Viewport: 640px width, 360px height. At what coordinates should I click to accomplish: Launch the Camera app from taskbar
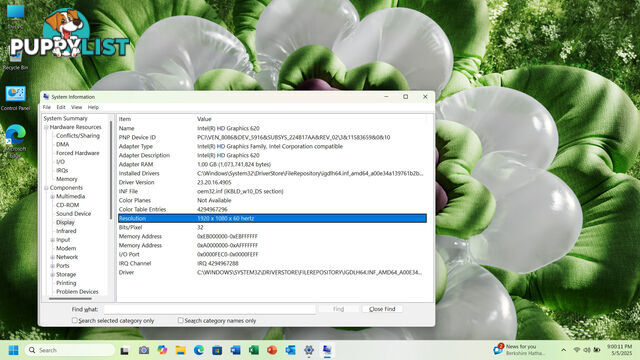[x=144, y=350]
